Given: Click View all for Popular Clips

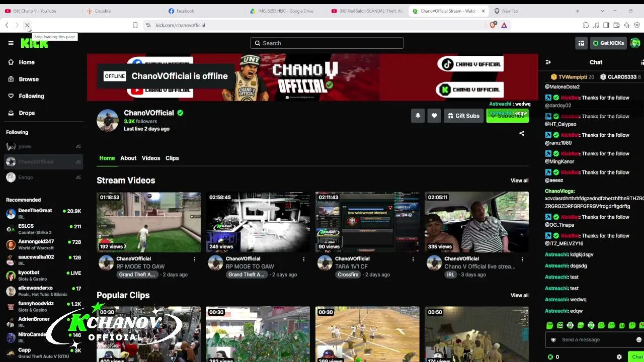Looking at the screenshot, I should (x=519, y=296).
